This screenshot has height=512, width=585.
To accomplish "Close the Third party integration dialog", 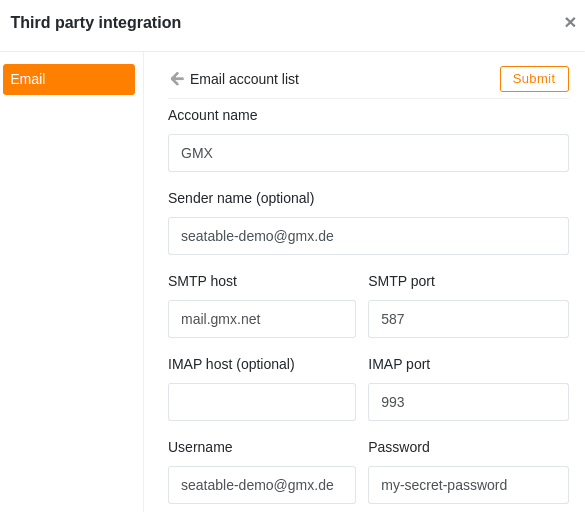I will [x=570, y=22].
